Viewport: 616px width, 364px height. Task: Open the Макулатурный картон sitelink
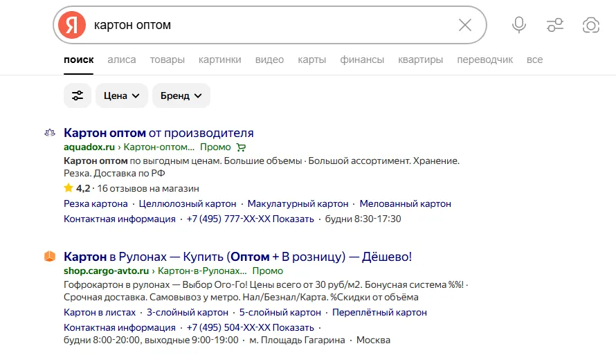coord(298,203)
